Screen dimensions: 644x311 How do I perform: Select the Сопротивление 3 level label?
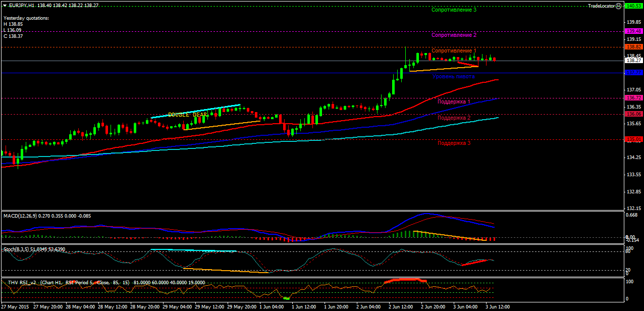(454, 10)
